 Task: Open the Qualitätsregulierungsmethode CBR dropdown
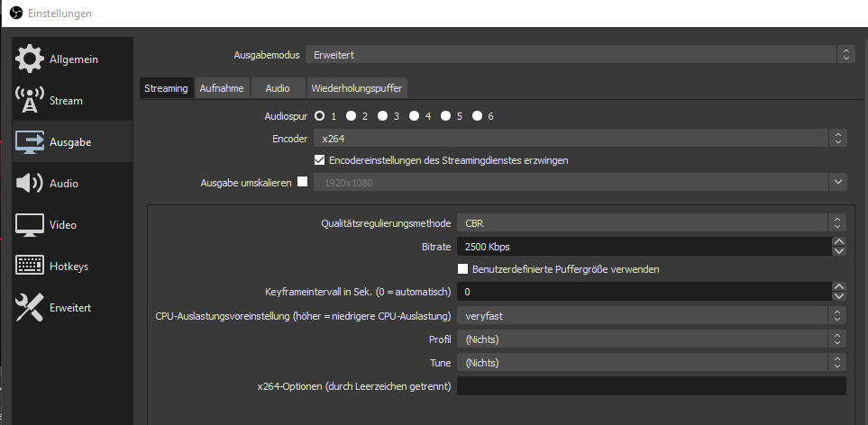pyautogui.click(x=652, y=222)
